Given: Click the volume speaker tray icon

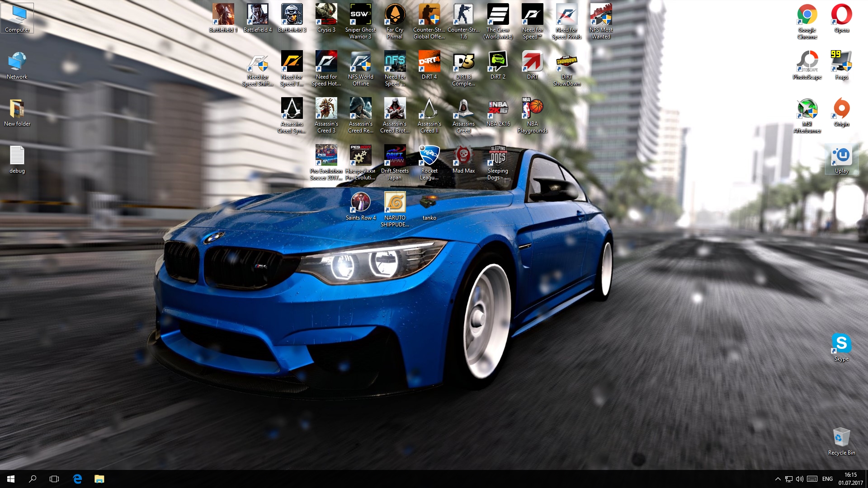Looking at the screenshot, I should coord(800,479).
